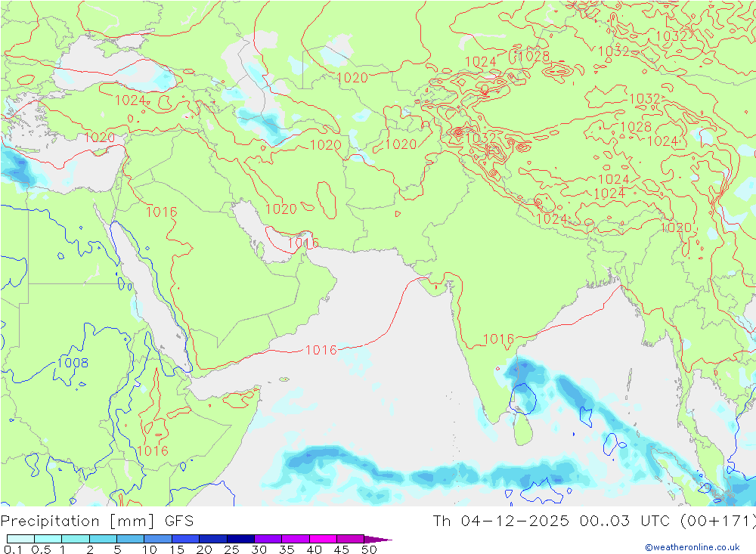Choose the 35–40 mm violet legend swatch
The image size is (756, 554).
tap(296, 539)
